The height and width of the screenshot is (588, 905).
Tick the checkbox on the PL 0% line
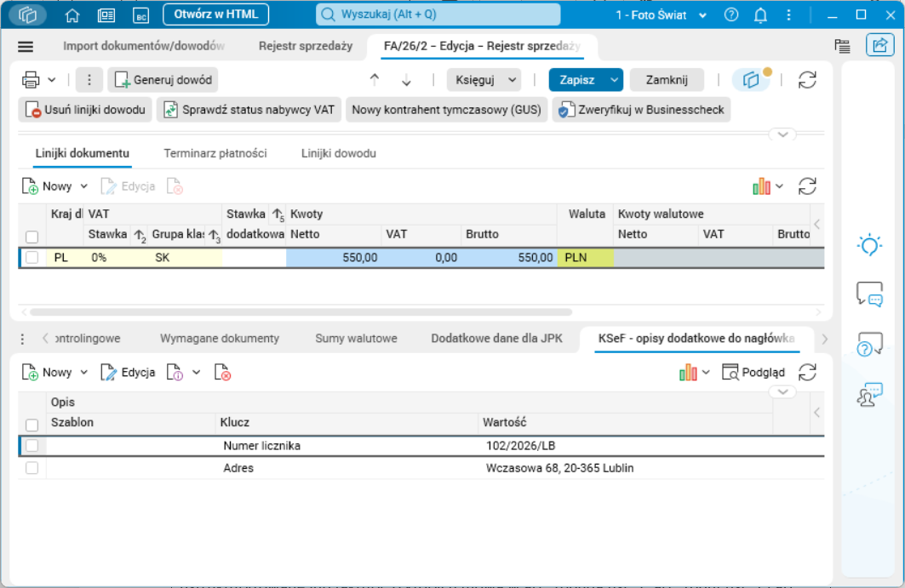pos(32,257)
